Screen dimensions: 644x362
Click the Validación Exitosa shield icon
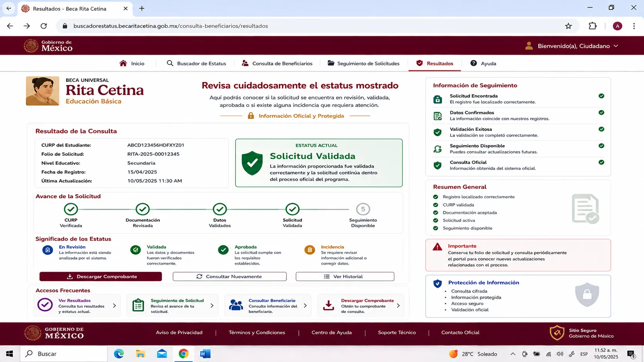[438, 132]
